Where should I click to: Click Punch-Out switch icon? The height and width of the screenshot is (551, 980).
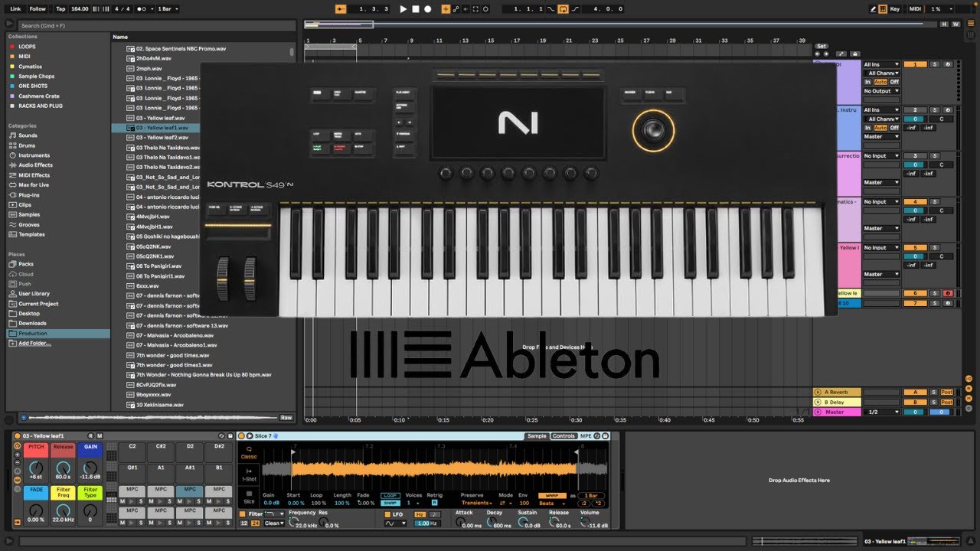[577, 9]
